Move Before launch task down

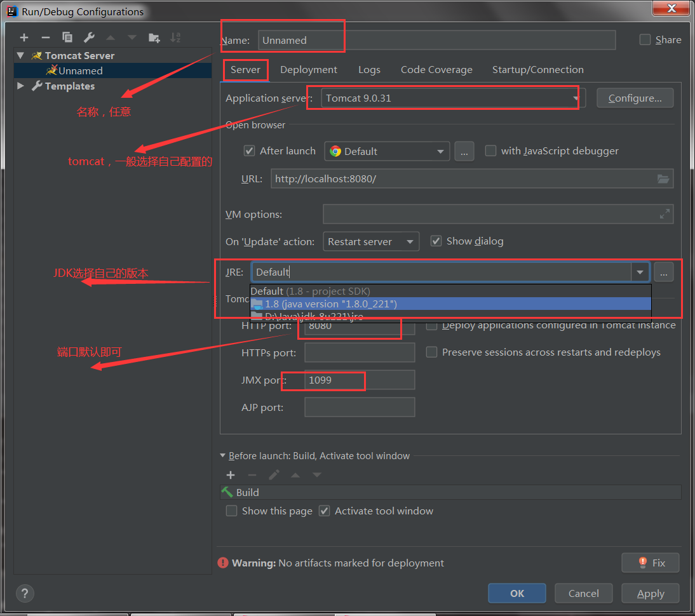317,475
